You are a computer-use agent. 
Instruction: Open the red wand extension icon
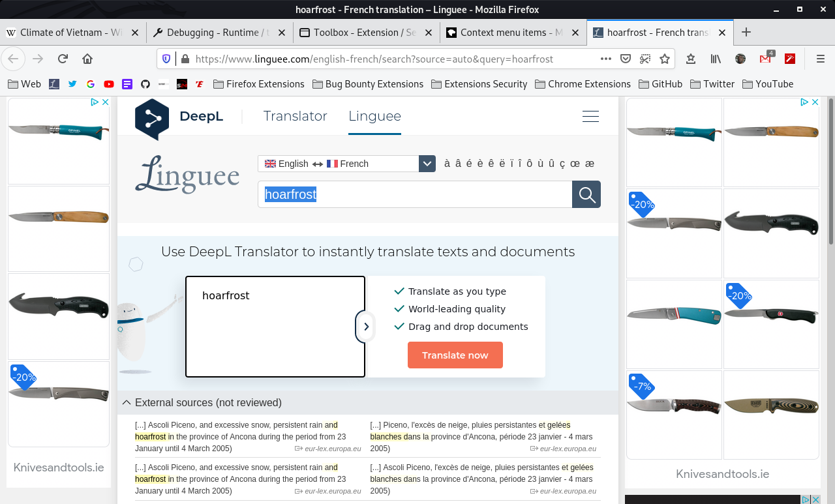(x=790, y=59)
